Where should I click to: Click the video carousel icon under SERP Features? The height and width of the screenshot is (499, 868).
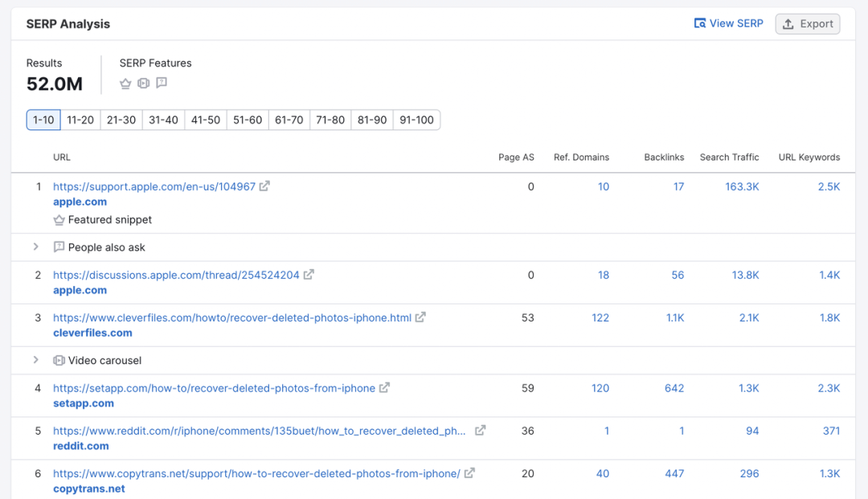point(144,83)
